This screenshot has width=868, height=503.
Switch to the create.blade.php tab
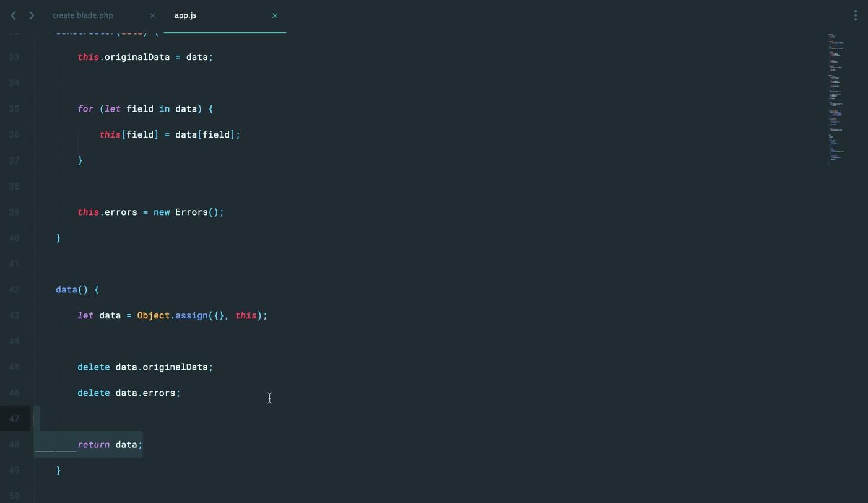pyautogui.click(x=83, y=15)
